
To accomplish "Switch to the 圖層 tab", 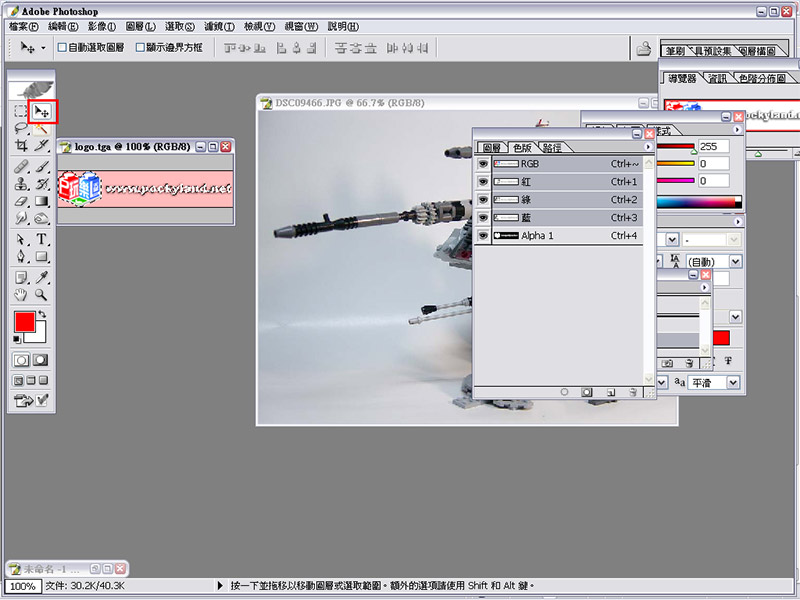I will 490,148.
